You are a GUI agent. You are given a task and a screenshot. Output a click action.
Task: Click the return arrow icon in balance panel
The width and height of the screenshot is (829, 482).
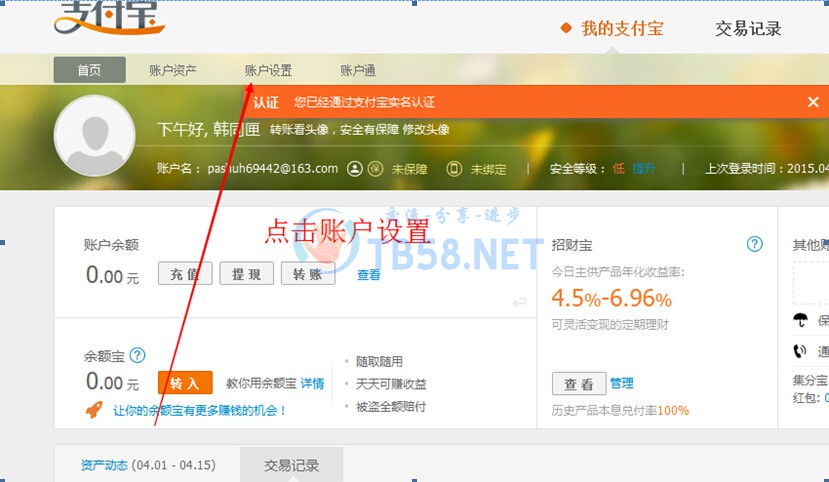click(x=520, y=302)
